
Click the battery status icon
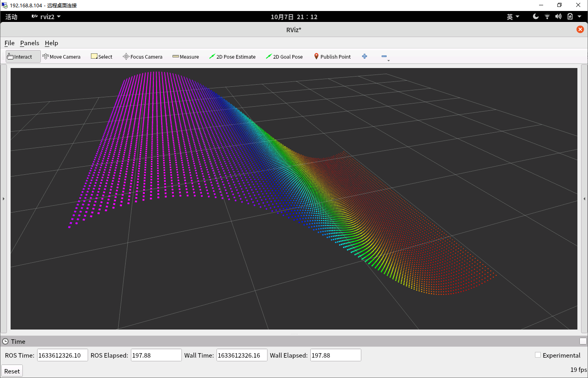pos(570,17)
